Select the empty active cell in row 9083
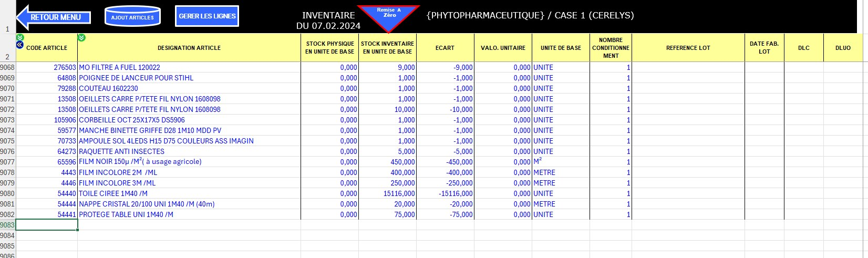The height and width of the screenshot is (258, 868). pos(47,225)
